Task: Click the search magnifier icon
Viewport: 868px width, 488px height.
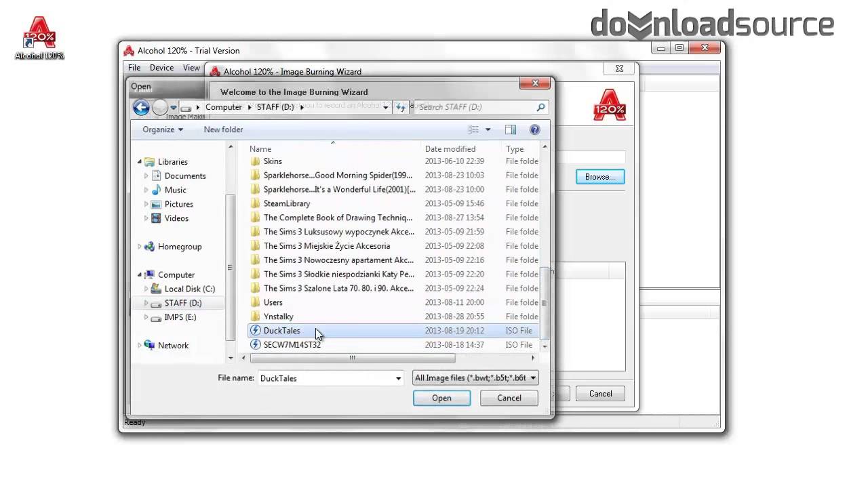Action: click(x=540, y=107)
